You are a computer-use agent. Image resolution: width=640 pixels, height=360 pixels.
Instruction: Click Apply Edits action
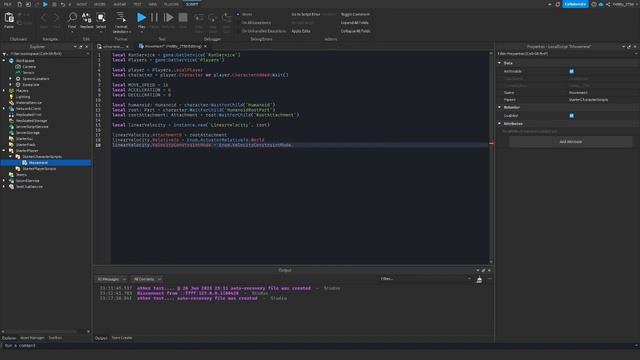click(301, 31)
